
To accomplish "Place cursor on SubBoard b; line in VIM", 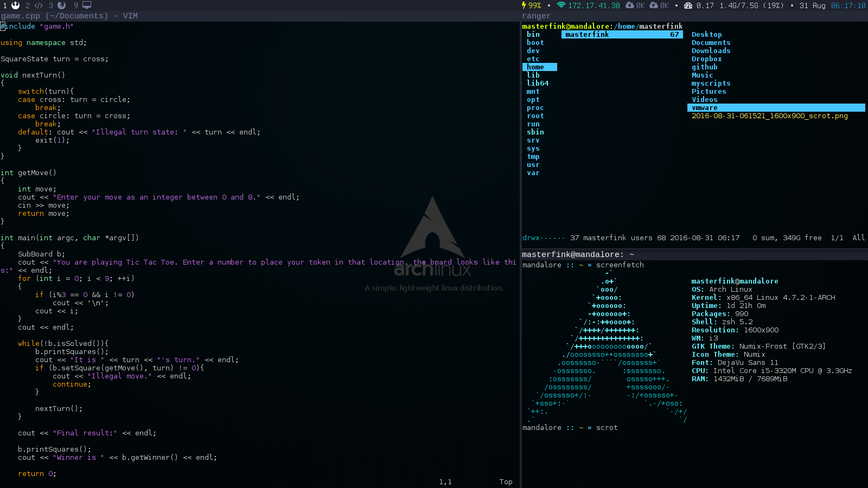I will [x=41, y=254].
